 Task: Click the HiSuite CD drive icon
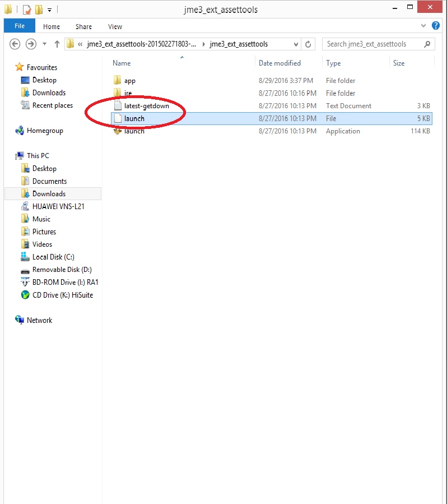pyautogui.click(x=25, y=295)
